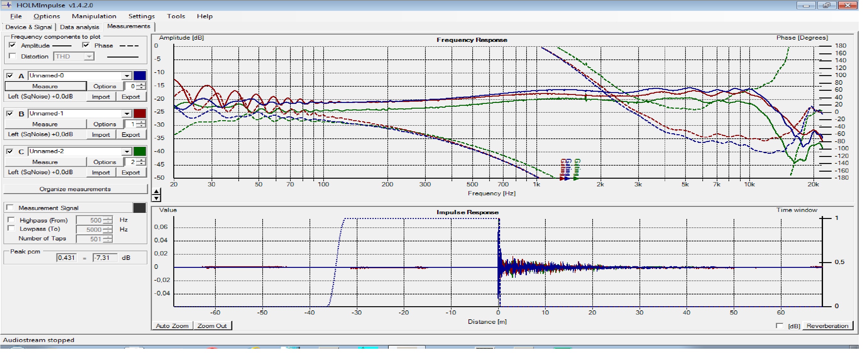Toggle the Measurement Signal checkbox
The image size is (868, 358).
click(x=11, y=208)
